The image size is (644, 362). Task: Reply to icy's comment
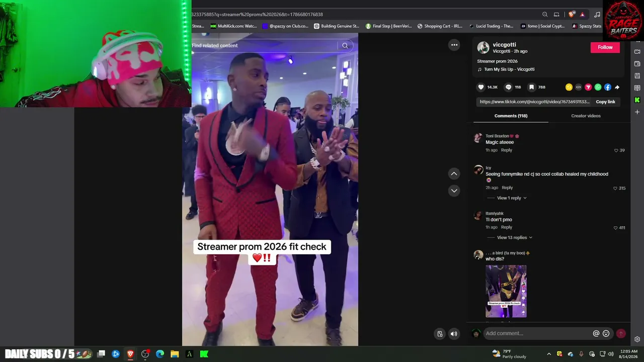507,188
